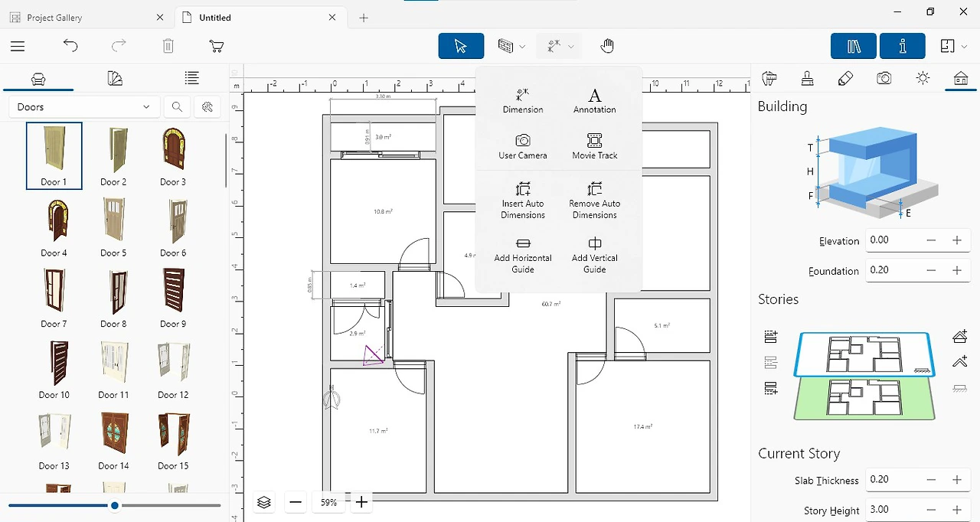Decrease the Elevation value
The height and width of the screenshot is (522, 980).
click(x=931, y=240)
